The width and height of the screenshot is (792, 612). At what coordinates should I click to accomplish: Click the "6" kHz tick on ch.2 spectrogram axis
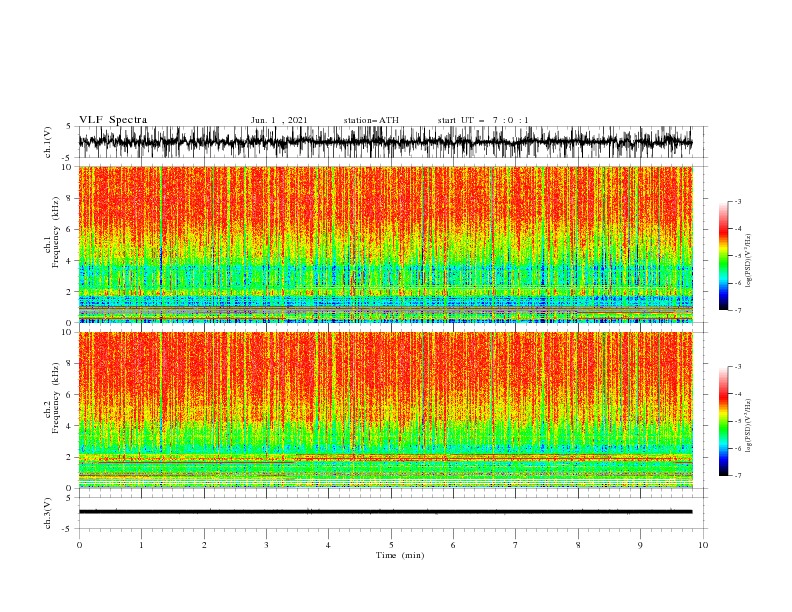click(69, 394)
